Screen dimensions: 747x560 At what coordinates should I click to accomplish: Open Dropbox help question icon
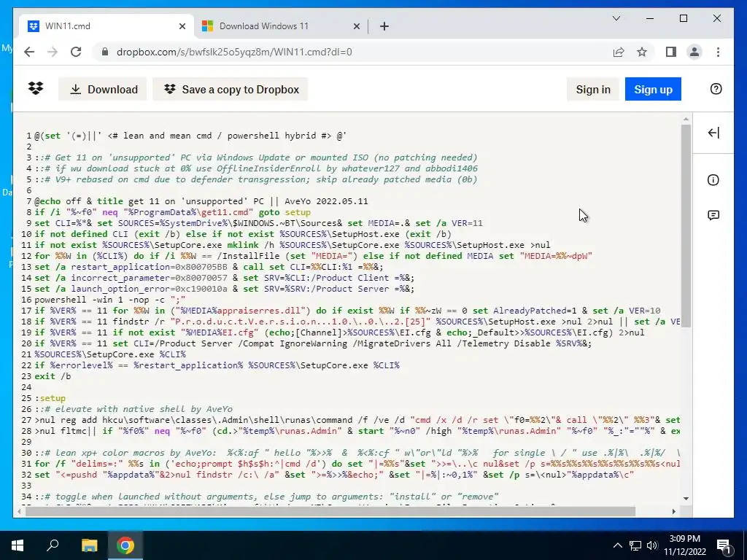click(x=716, y=89)
